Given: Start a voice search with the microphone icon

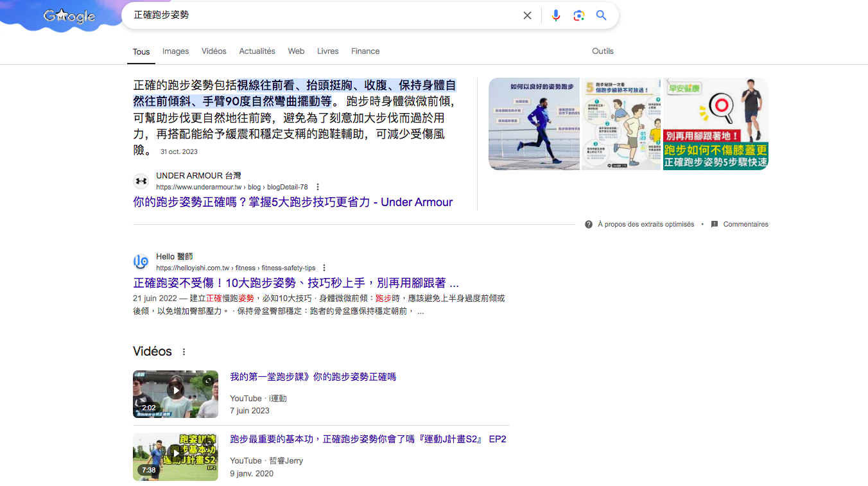Looking at the screenshot, I should coord(555,15).
